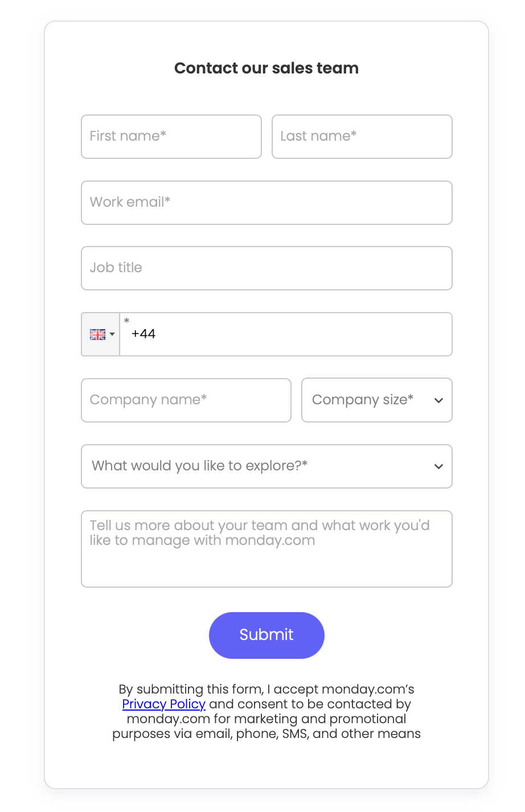Click the 'Contact our sales team' heading
The width and height of the screenshot is (525, 812).
point(266,68)
